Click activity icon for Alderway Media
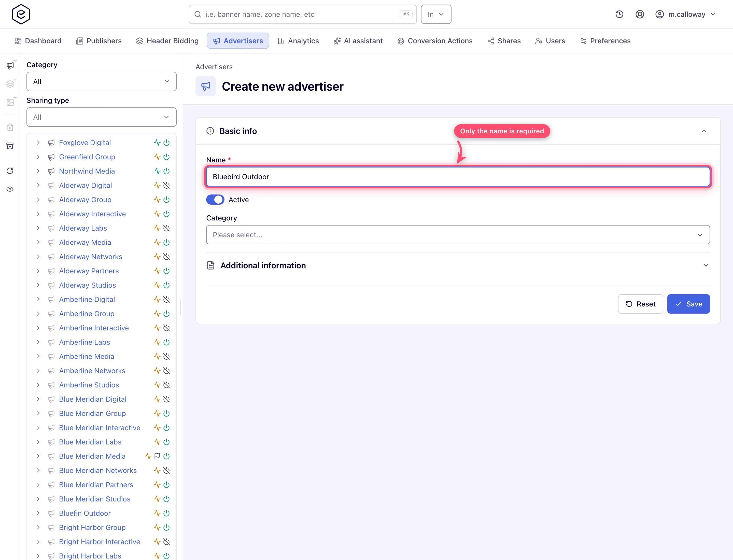 [157, 242]
